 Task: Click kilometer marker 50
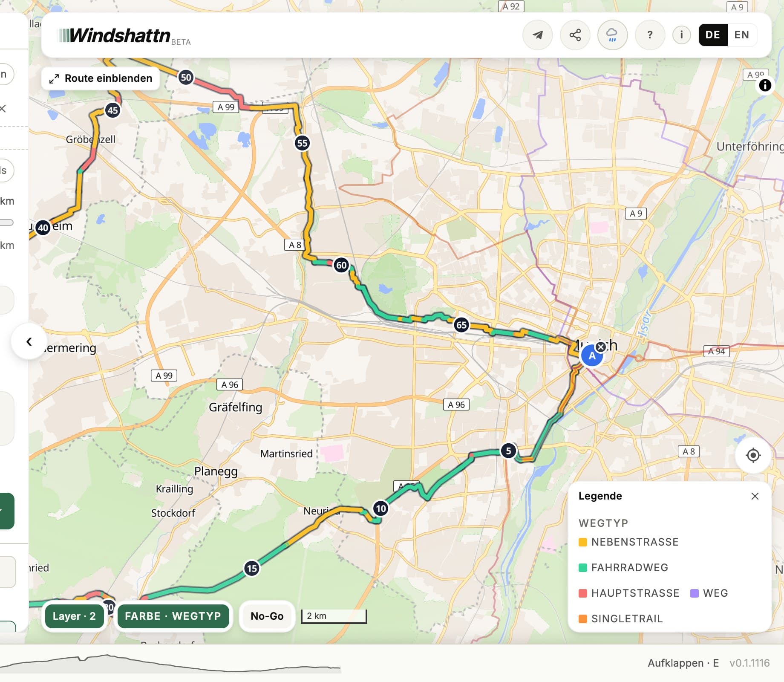(186, 78)
